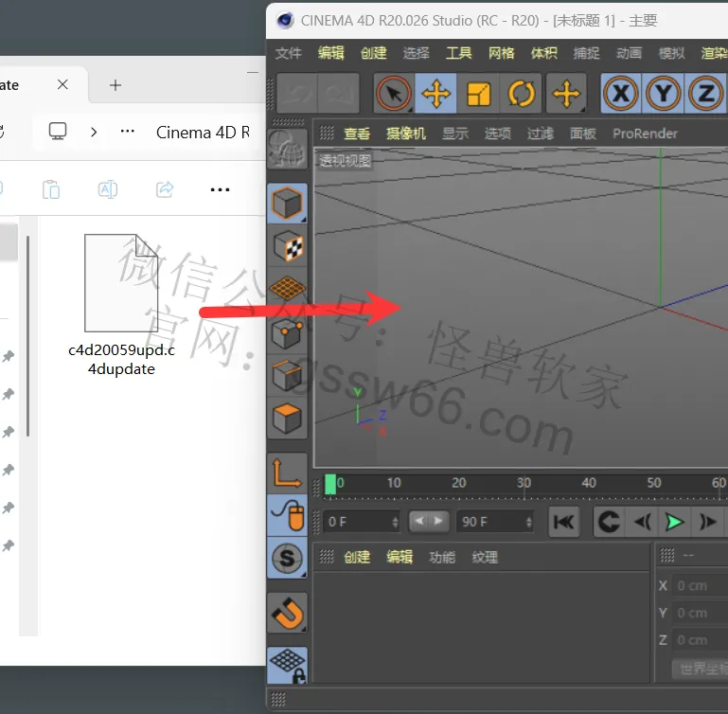Click the Z position 0 cm field
The width and height of the screenshot is (728, 714).
click(x=701, y=640)
